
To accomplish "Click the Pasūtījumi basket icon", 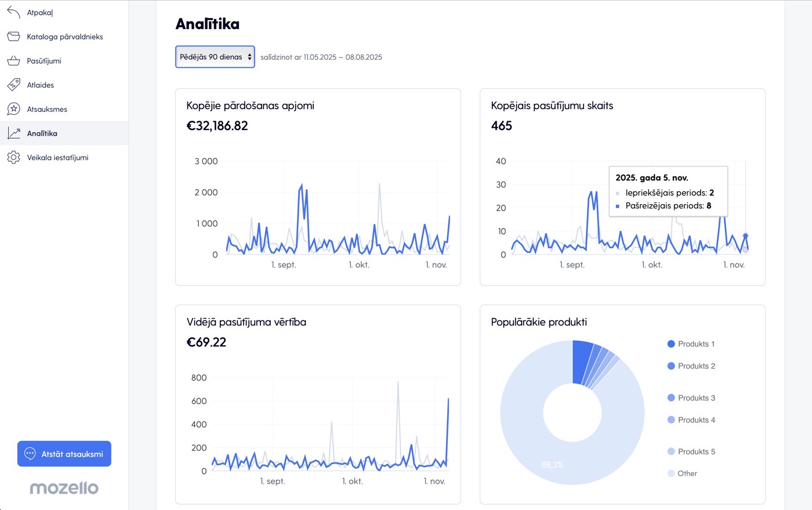I will coord(13,61).
